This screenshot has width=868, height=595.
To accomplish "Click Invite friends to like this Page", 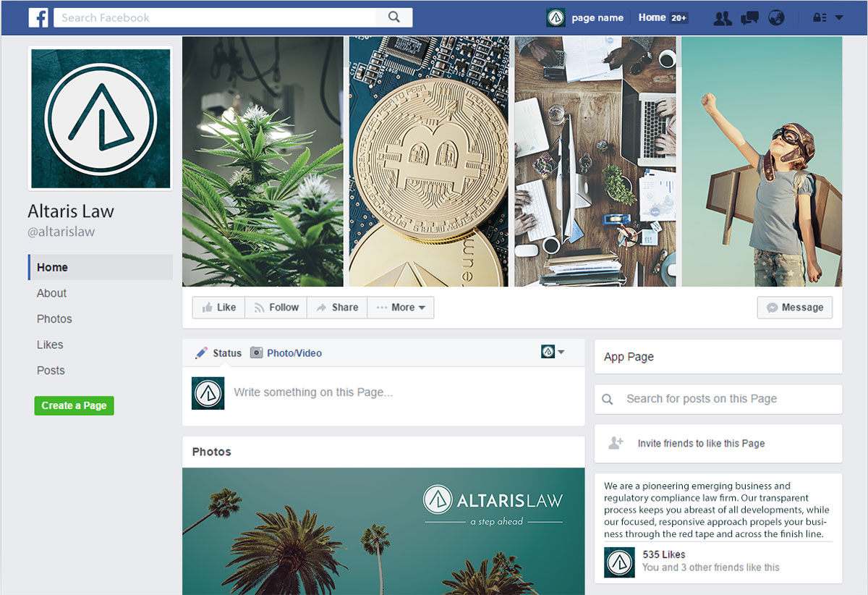I will point(701,444).
